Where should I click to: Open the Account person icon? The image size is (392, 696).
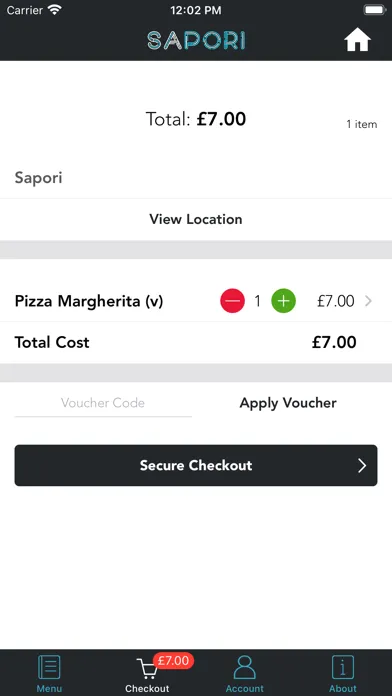[245, 667]
